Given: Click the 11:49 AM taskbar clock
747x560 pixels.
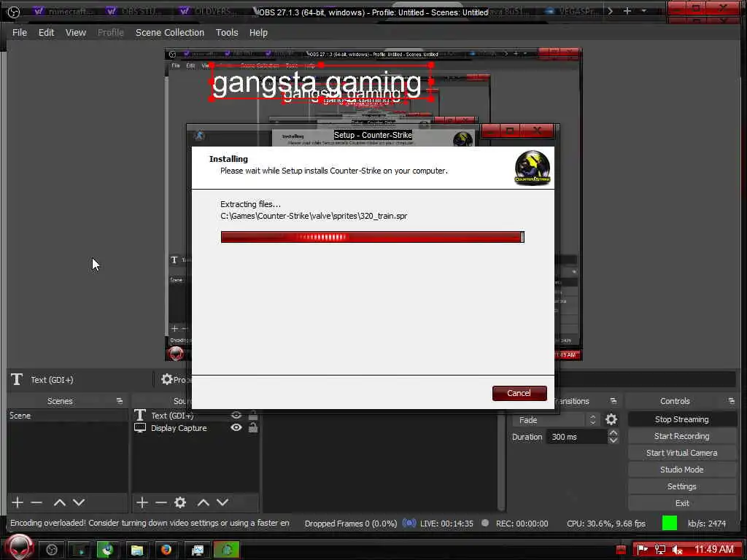Looking at the screenshot, I should (714, 549).
